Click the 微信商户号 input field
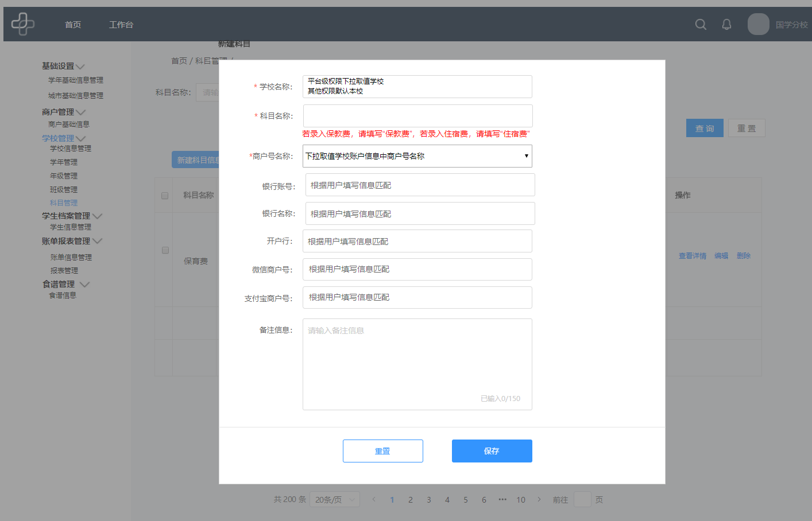This screenshot has width=812, height=521. 417,269
